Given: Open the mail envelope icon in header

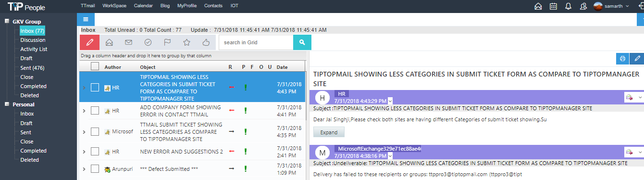Looking at the screenshot, I should click(538, 6).
